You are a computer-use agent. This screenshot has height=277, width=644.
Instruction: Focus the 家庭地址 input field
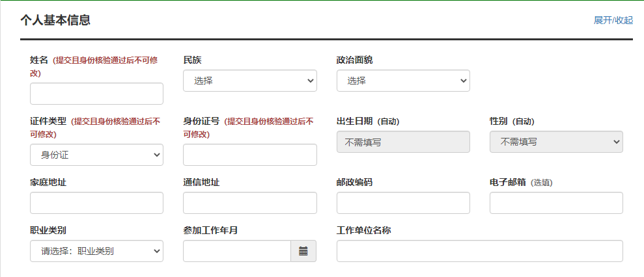(x=96, y=203)
